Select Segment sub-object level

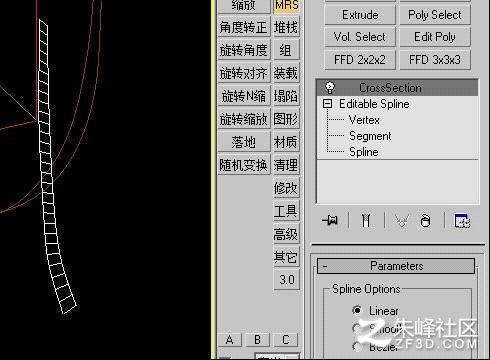point(370,136)
